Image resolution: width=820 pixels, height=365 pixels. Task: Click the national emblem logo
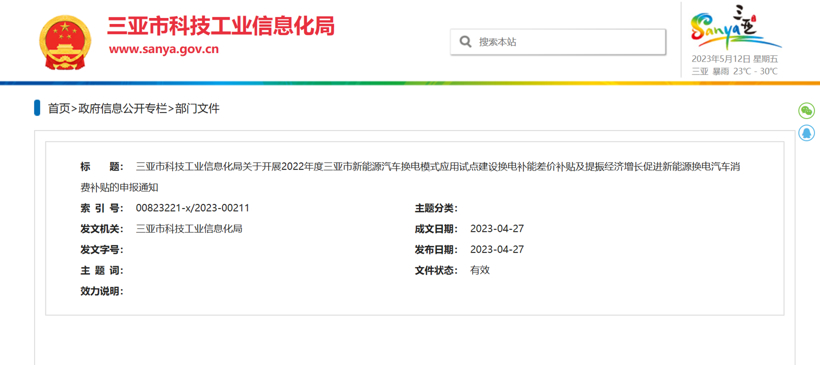65,42
